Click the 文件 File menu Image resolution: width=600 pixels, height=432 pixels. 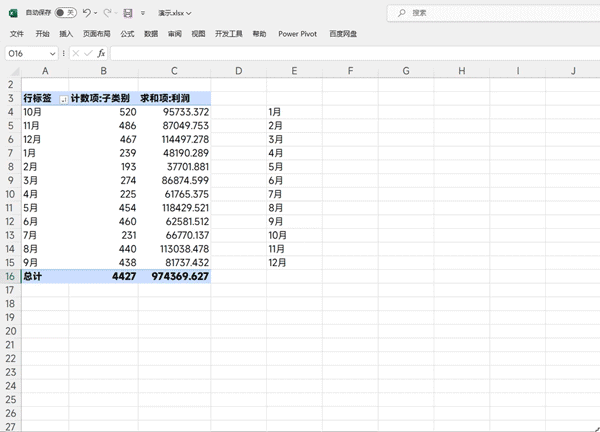tap(17, 34)
